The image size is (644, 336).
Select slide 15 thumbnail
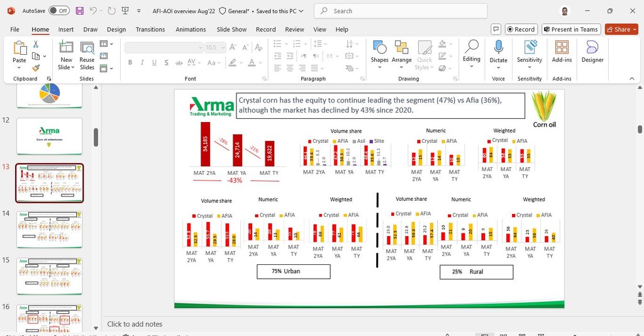[49, 276]
